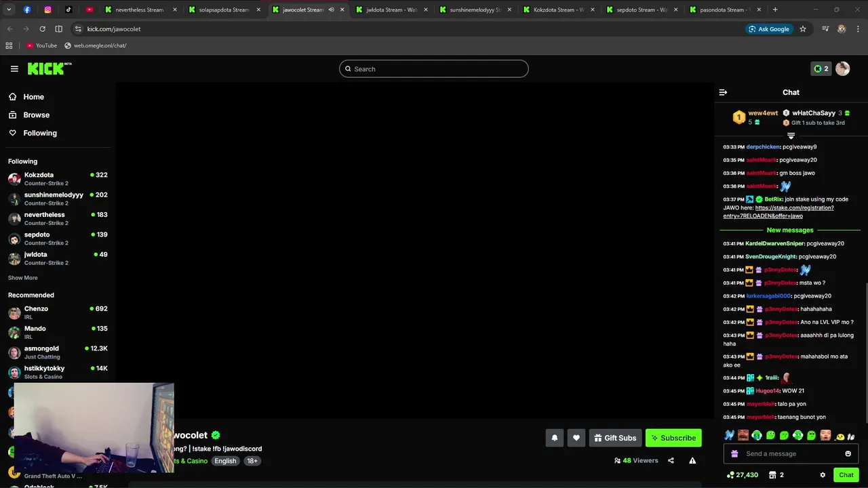This screenshot has width=868, height=488.
Task: Expand the followed channels with Show More
Action: pyautogui.click(x=22, y=278)
